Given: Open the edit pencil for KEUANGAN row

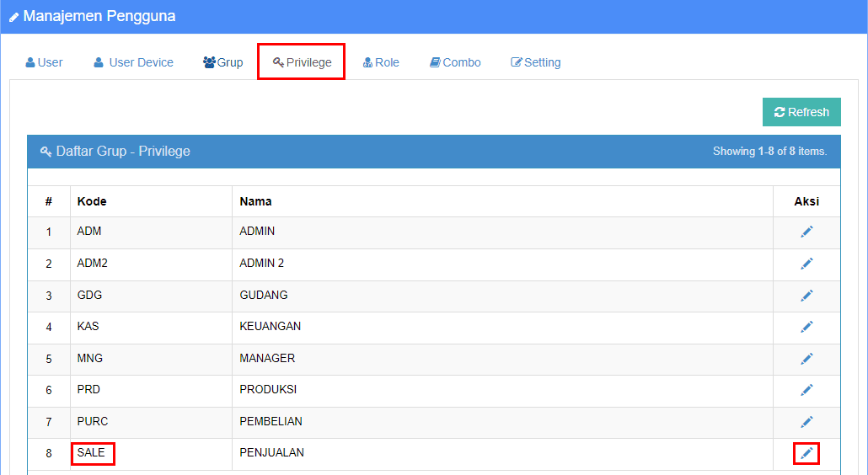Looking at the screenshot, I should click(806, 327).
